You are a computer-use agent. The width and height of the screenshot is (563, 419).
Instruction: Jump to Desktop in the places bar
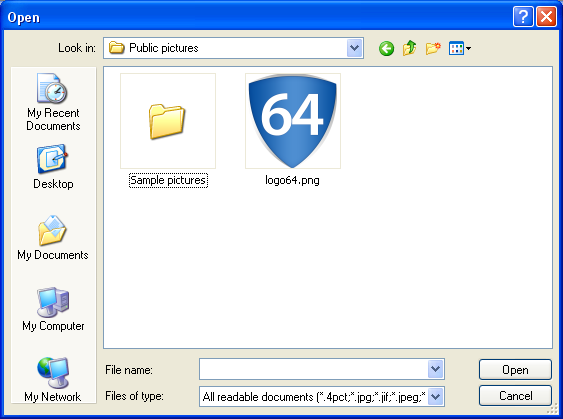click(53, 167)
